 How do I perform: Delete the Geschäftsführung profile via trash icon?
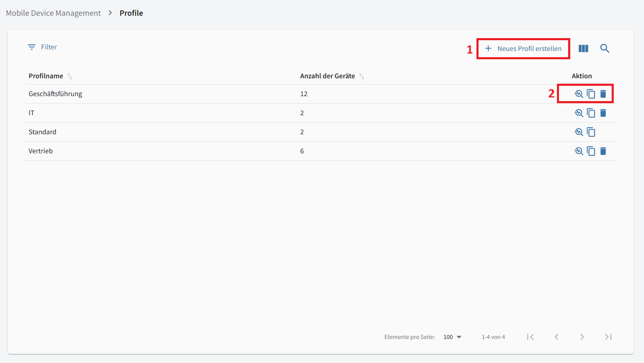tap(603, 94)
